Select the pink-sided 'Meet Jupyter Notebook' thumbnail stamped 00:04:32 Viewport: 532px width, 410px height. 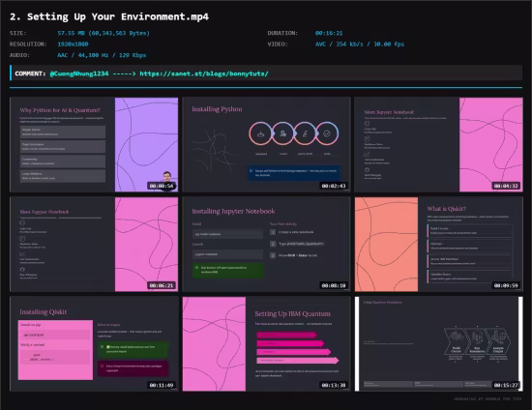[x=439, y=144]
